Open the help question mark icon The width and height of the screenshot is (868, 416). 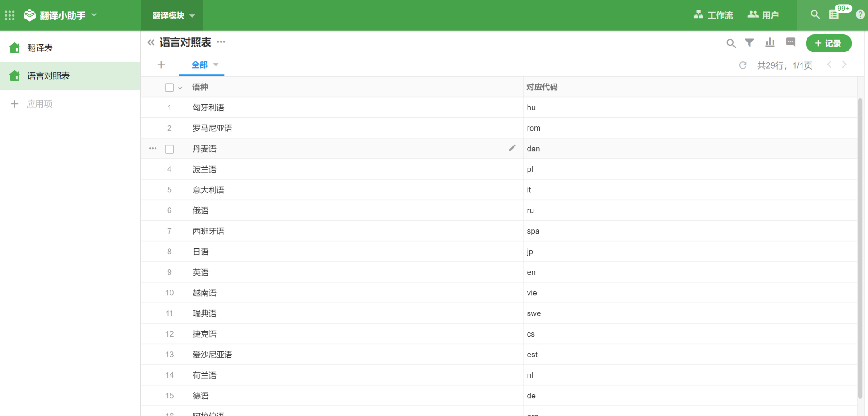tap(860, 15)
